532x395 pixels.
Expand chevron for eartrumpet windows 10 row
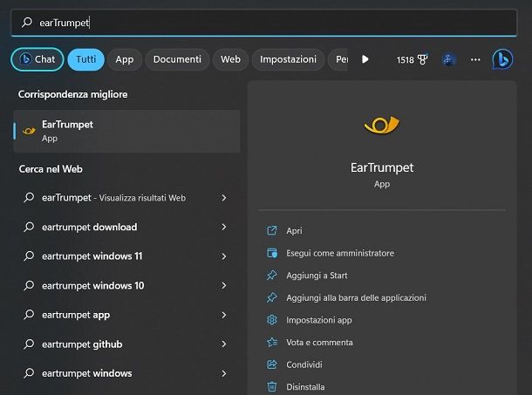pos(224,285)
